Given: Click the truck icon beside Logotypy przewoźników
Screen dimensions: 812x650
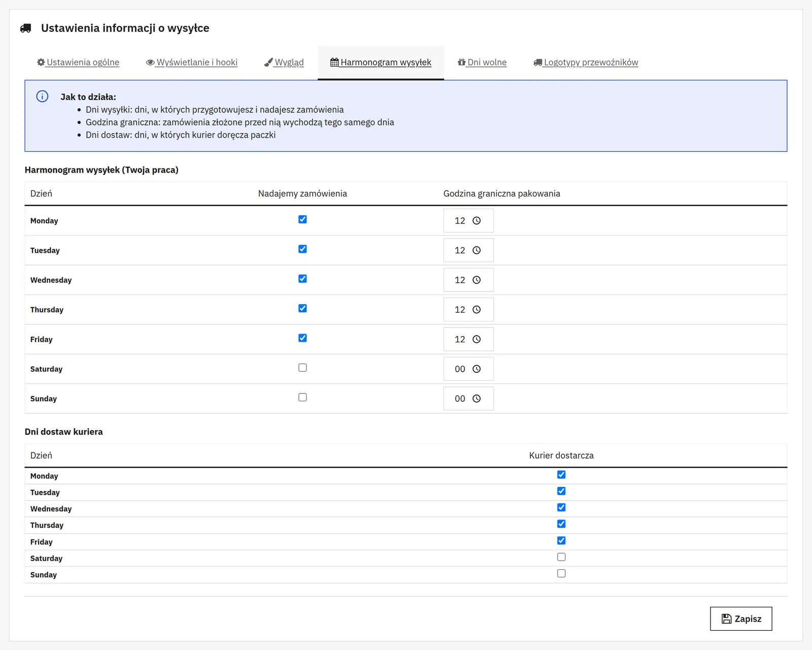Looking at the screenshot, I should [x=538, y=62].
